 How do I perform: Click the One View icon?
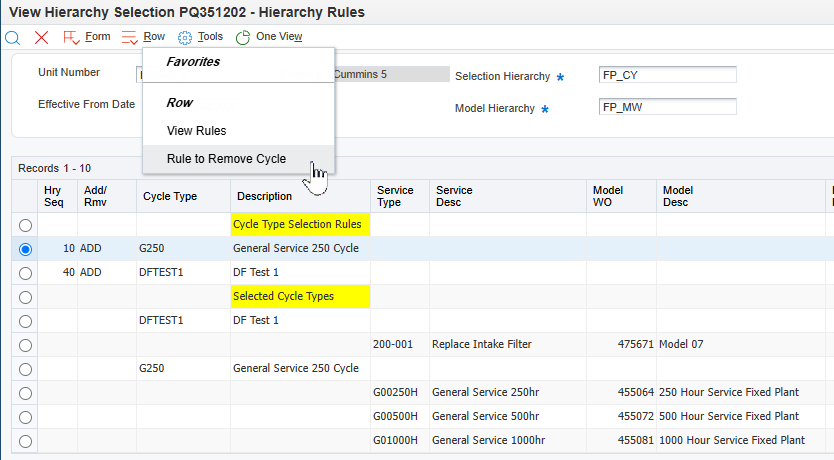pos(243,37)
